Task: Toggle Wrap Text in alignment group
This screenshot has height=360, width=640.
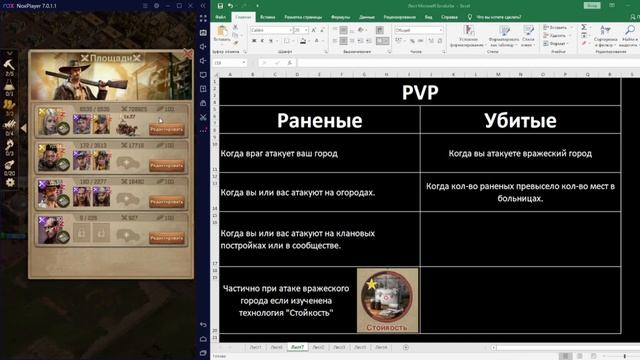Action: tap(379, 30)
